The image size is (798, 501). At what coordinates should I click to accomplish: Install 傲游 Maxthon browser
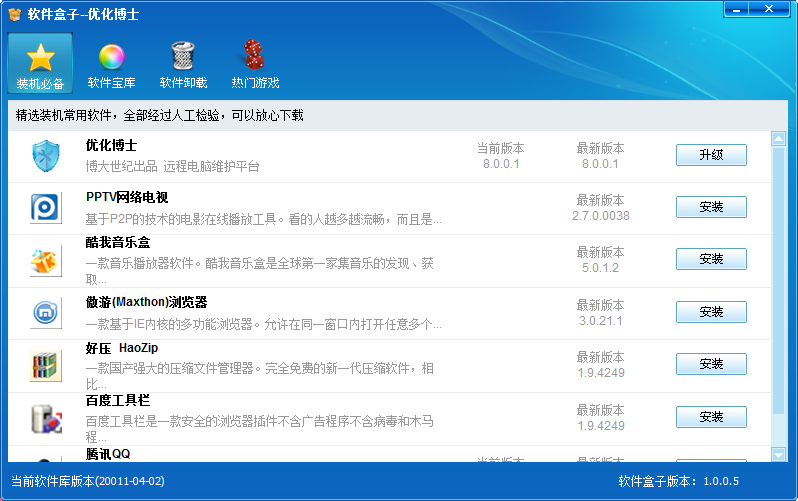(x=711, y=312)
